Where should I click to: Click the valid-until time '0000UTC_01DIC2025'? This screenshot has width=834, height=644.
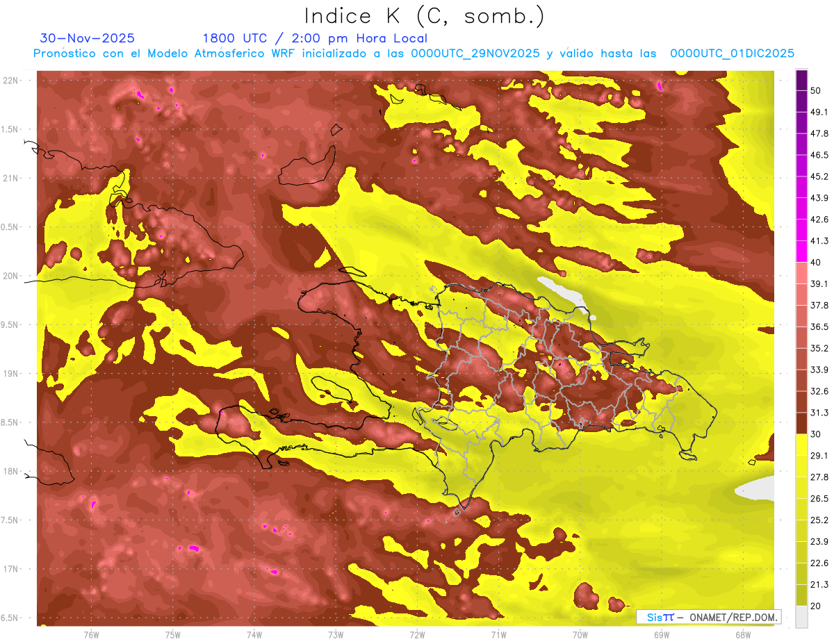pos(732,53)
